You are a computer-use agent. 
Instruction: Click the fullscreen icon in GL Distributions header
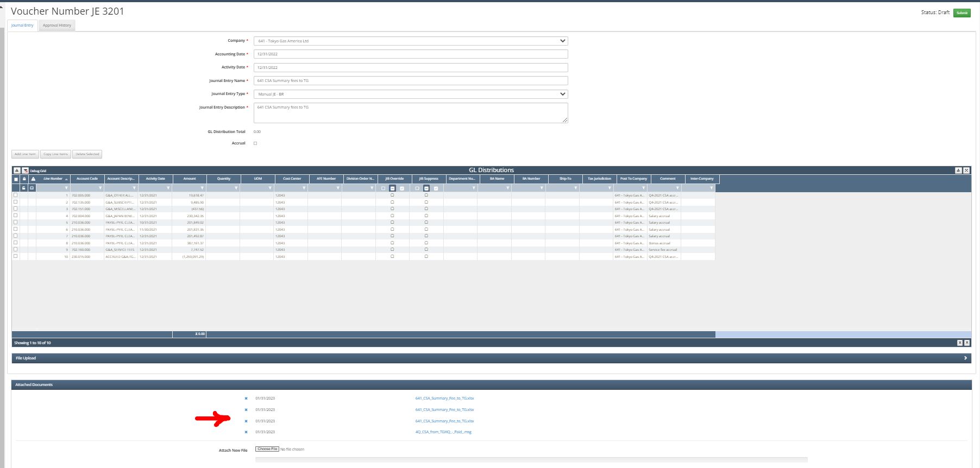click(x=966, y=170)
